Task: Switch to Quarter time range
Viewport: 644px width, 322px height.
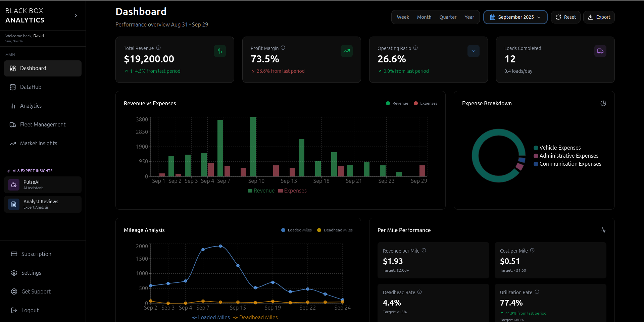Action: click(448, 17)
